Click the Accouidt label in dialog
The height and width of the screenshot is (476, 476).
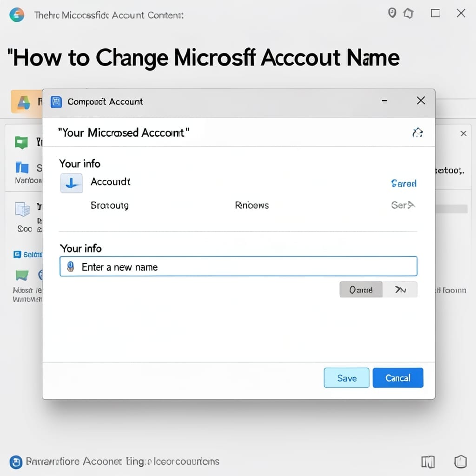(x=111, y=182)
